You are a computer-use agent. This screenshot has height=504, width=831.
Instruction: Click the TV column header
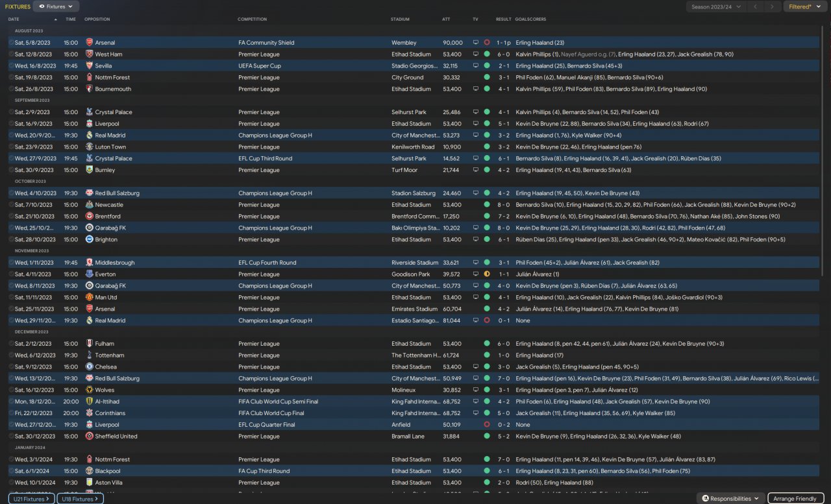tap(475, 19)
